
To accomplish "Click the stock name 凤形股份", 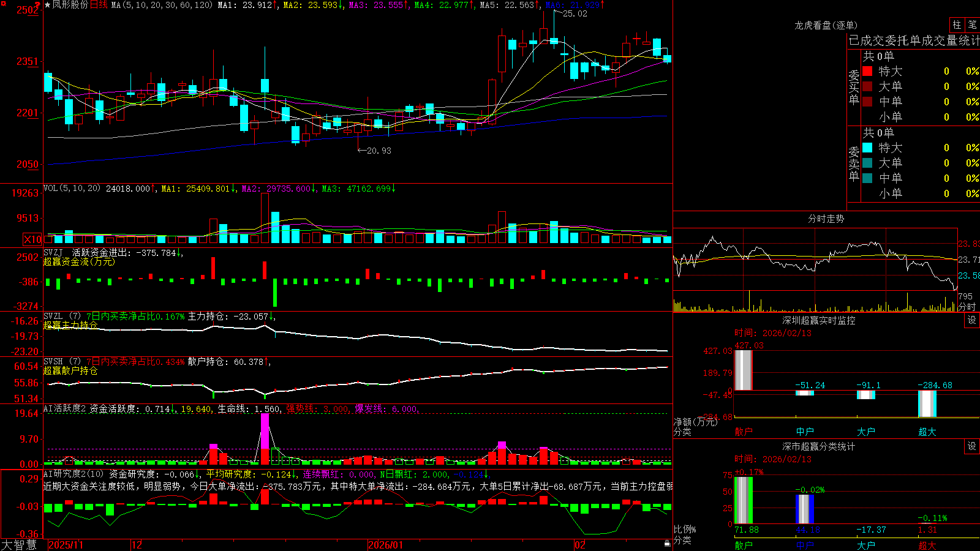I will click(x=70, y=5).
